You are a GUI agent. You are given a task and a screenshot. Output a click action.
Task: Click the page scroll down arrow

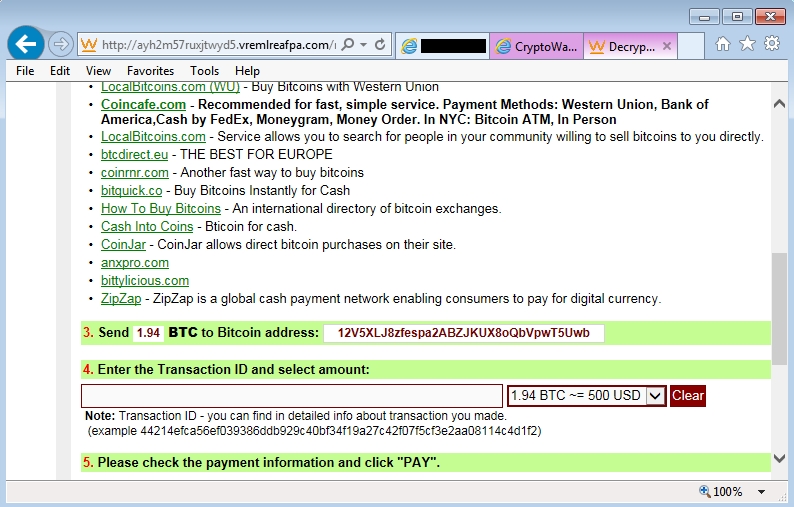pyautogui.click(x=780, y=459)
